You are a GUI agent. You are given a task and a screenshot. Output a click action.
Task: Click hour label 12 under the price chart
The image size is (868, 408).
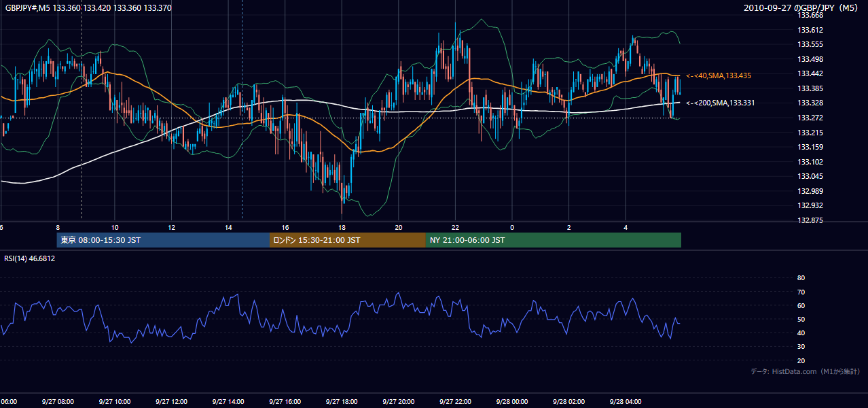tap(172, 228)
